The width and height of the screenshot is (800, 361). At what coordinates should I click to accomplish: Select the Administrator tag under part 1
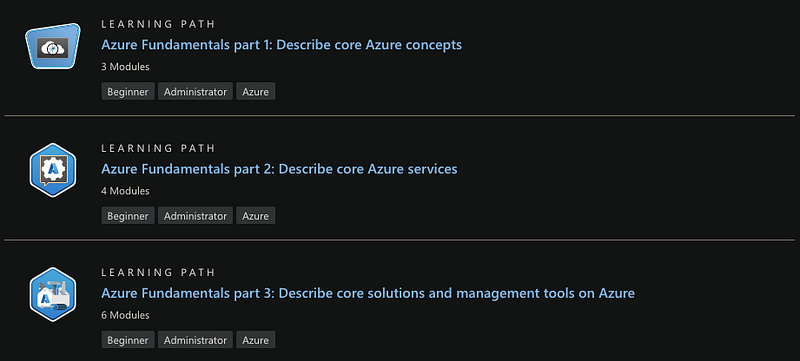(195, 92)
